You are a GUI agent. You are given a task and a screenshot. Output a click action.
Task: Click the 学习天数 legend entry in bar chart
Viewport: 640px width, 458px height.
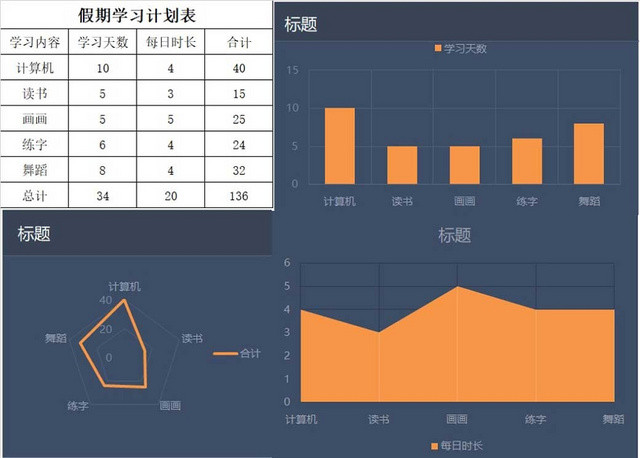point(461,49)
